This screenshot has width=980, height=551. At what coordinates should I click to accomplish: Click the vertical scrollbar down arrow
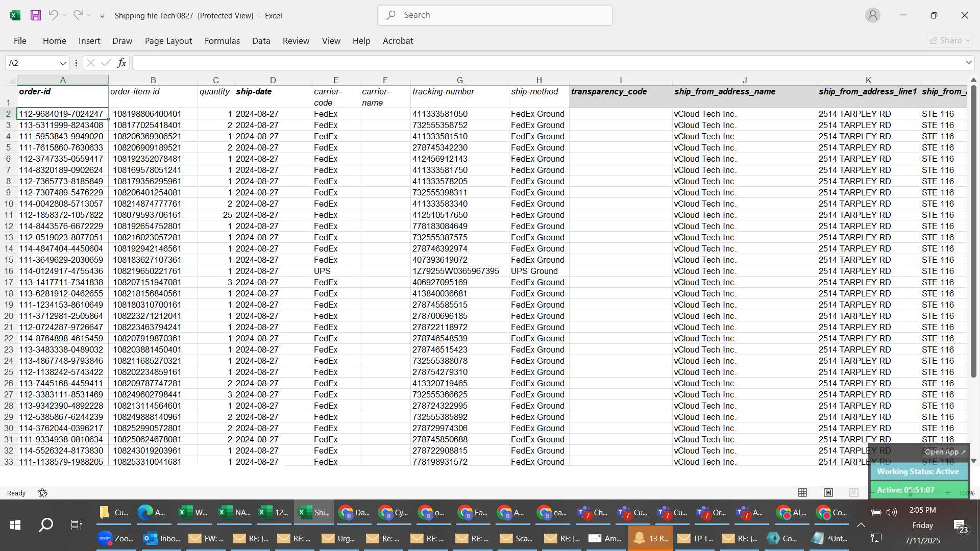pyautogui.click(x=973, y=461)
